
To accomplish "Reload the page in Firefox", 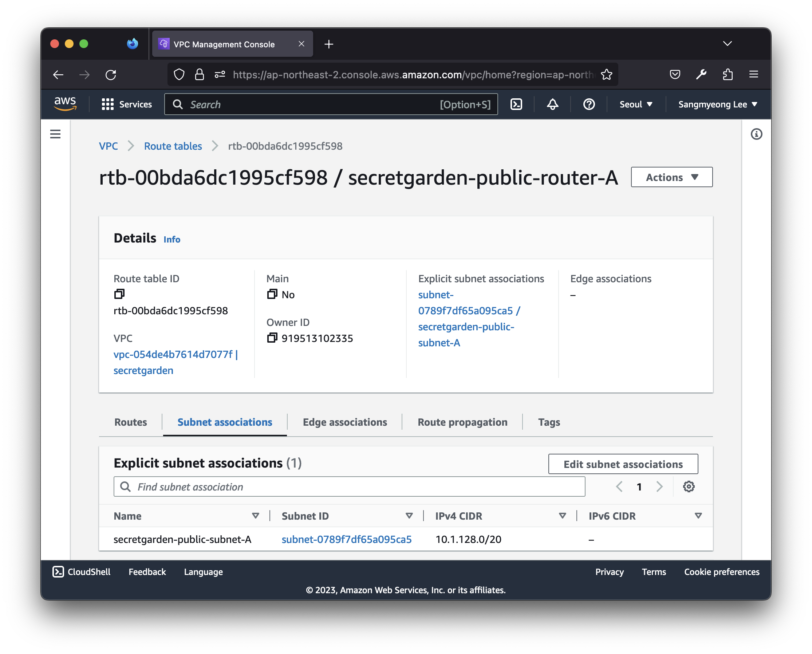I will [111, 75].
